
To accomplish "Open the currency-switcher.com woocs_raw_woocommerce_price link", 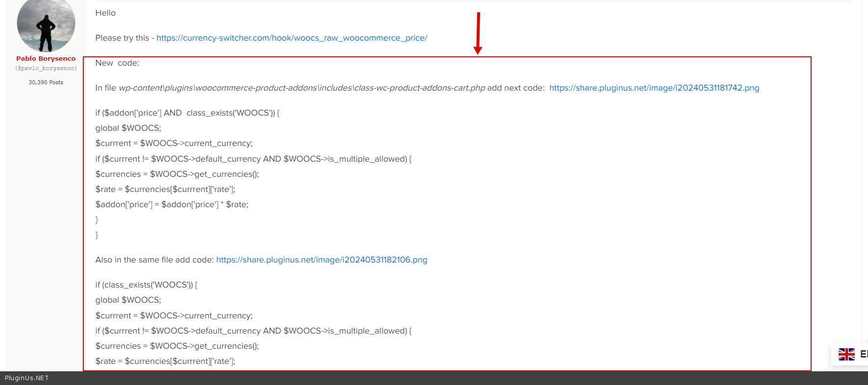I will pyautogui.click(x=292, y=38).
